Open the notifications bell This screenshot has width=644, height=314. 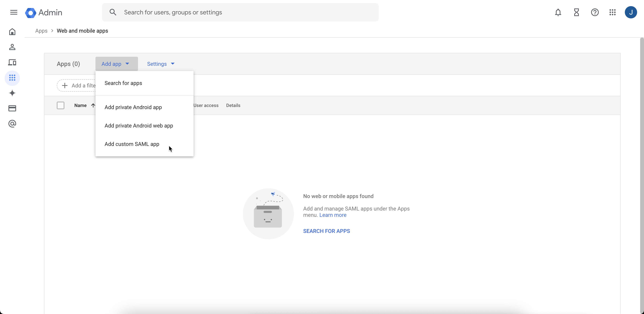pos(558,12)
